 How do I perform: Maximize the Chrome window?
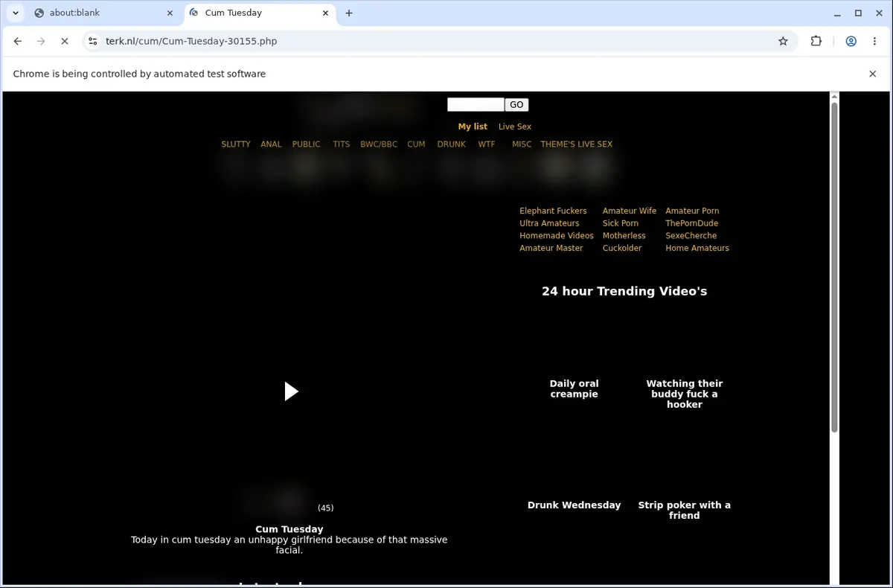(x=858, y=13)
